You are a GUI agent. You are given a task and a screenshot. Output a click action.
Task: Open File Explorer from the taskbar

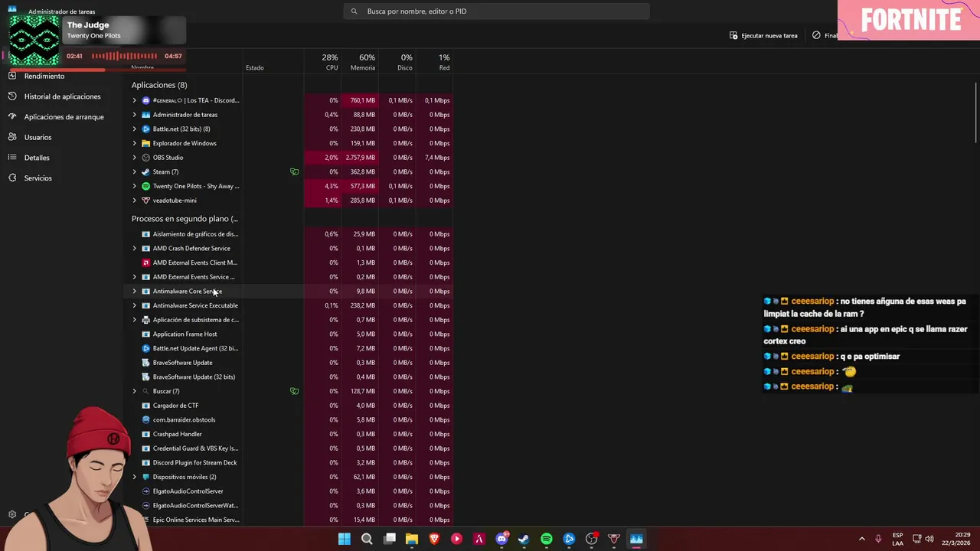[412, 539]
